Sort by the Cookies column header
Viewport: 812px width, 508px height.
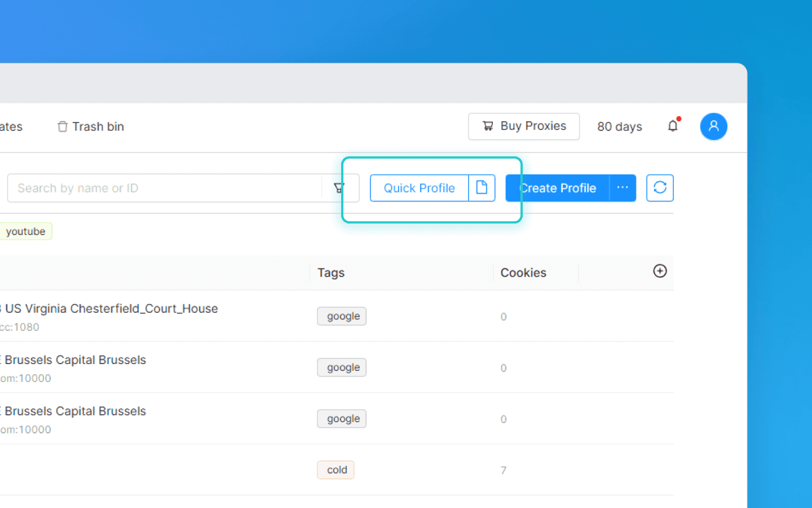pos(523,273)
